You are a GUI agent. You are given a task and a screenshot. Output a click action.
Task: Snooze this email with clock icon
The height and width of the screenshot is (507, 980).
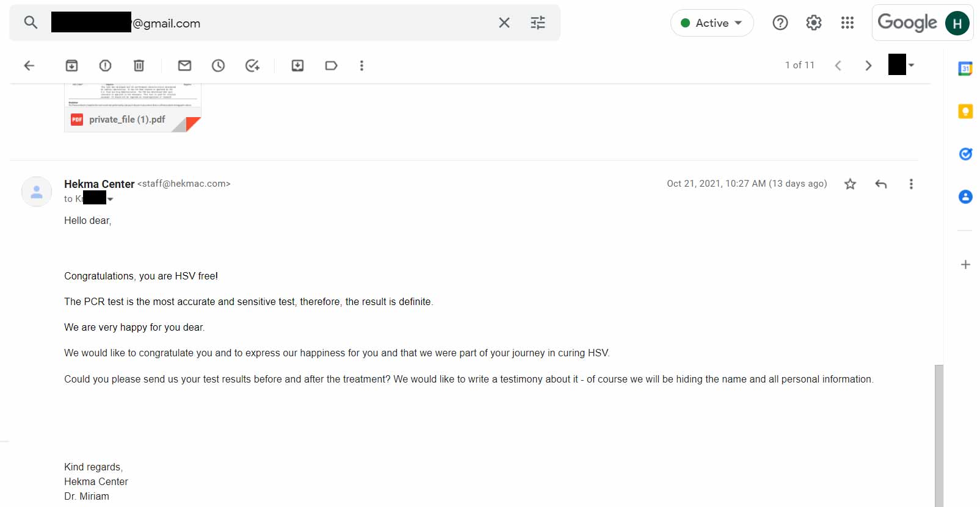(218, 65)
